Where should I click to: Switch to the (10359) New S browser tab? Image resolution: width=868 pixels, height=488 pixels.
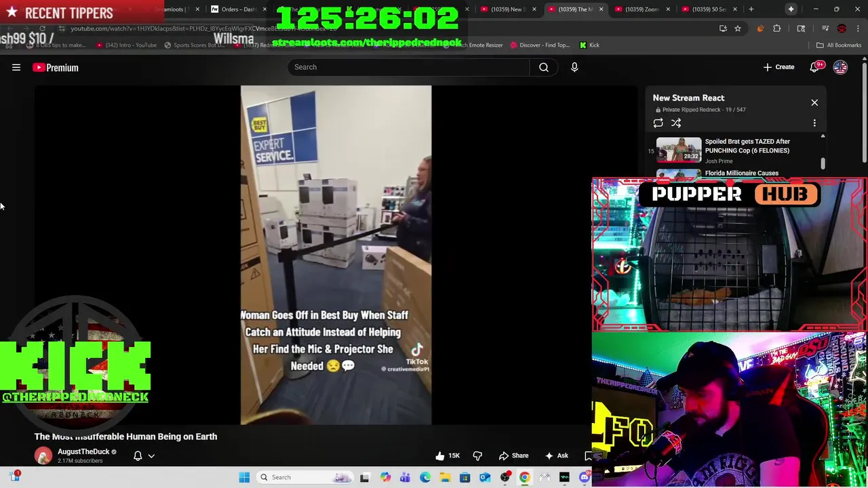coord(509,9)
